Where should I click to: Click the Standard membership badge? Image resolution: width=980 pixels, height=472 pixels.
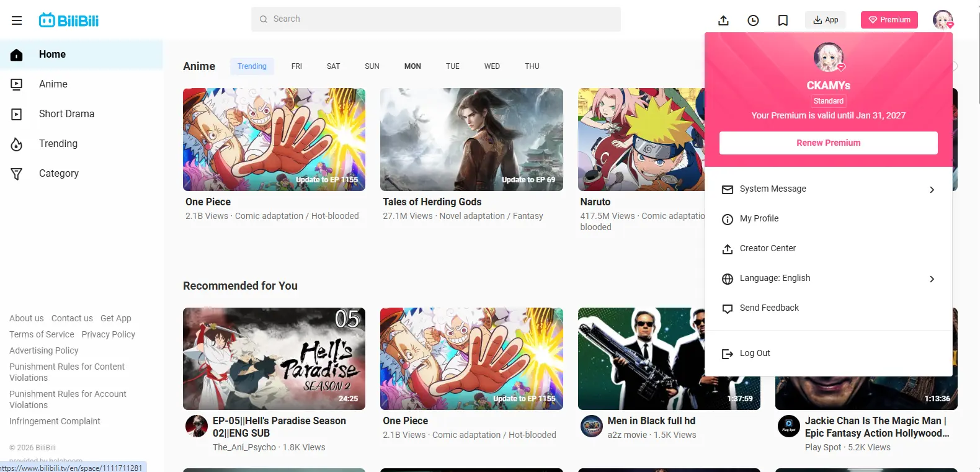pyautogui.click(x=829, y=101)
